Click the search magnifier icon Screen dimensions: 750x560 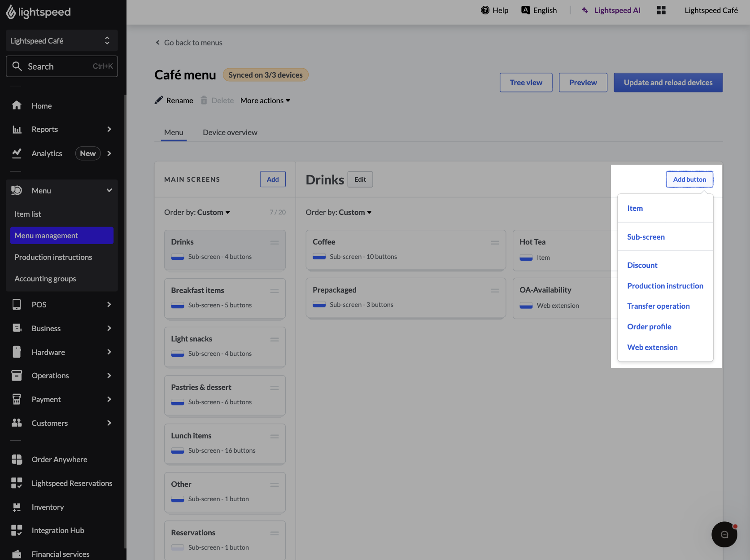tap(17, 66)
